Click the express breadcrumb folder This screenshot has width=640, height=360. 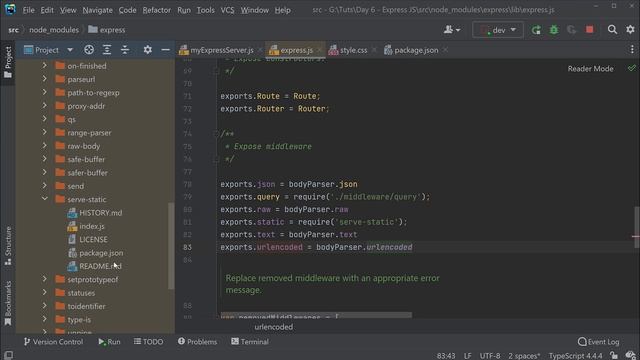click(x=107, y=30)
